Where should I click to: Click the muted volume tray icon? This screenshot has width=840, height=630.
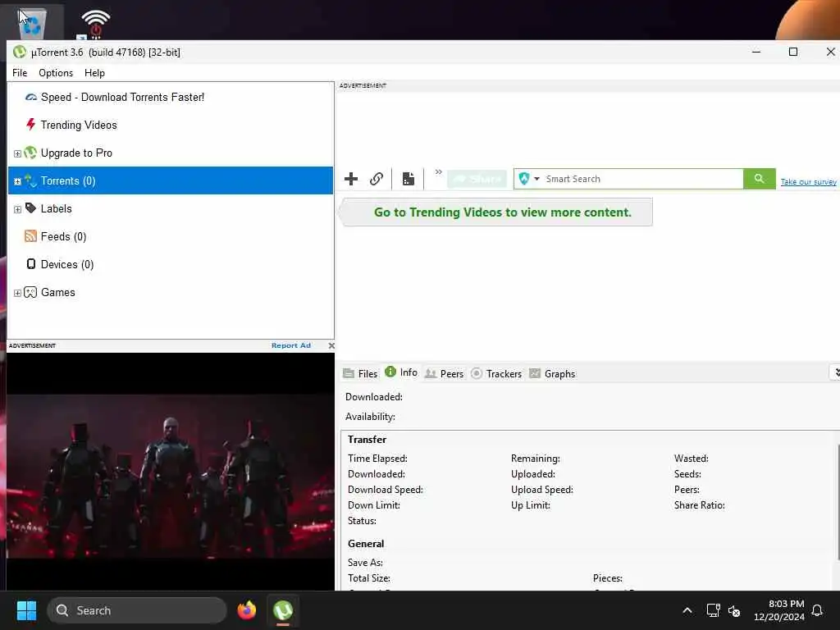734,610
